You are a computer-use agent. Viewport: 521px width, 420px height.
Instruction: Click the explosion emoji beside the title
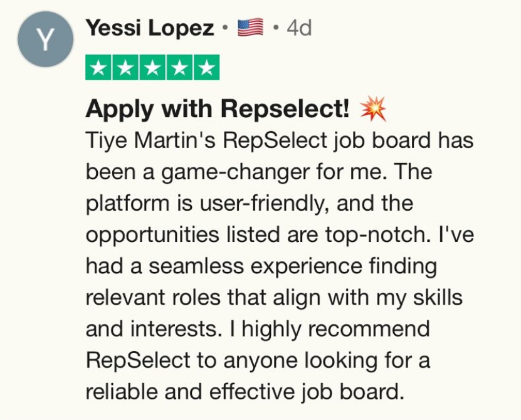(373, 110)
